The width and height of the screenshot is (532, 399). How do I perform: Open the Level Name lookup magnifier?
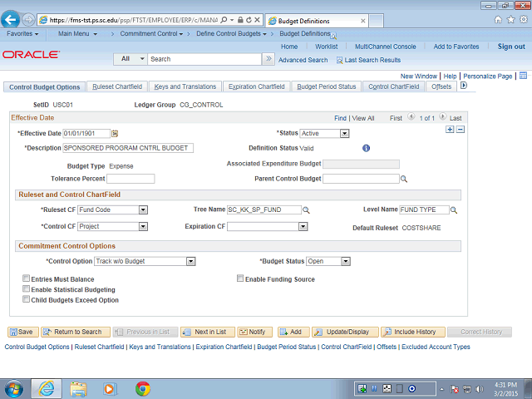point(454,210)
